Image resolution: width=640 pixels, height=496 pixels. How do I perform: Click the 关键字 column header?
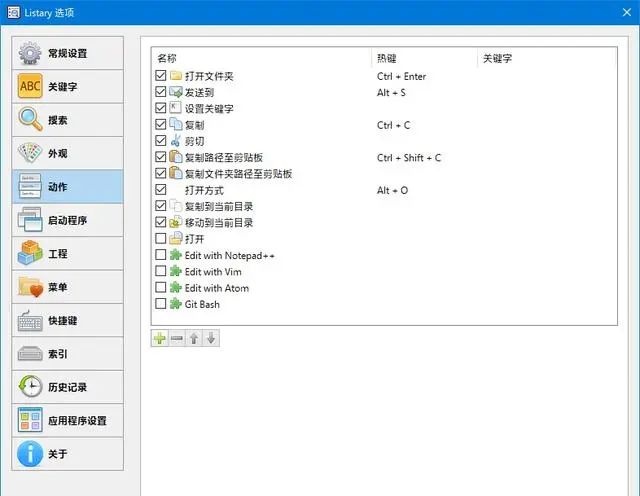[547, 58]
